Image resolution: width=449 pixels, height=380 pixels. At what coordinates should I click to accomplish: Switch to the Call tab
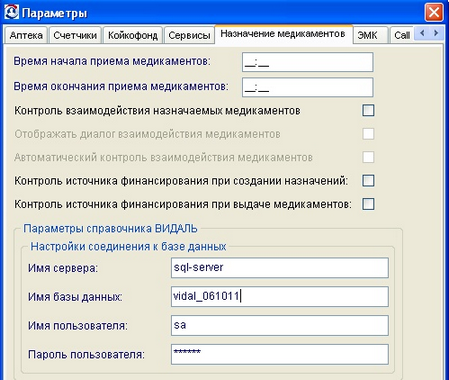[401, 35]
